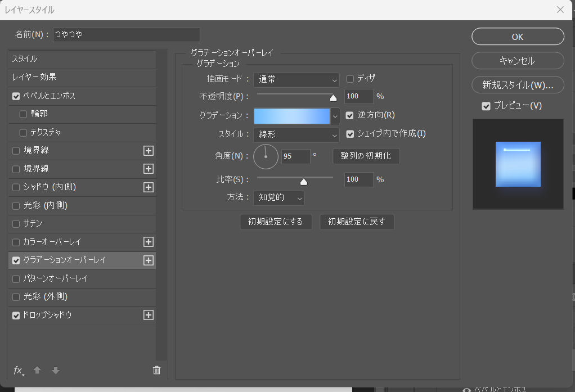
Task: Open ベベルとエンボス settings row
Action: [x=82, y=96]
